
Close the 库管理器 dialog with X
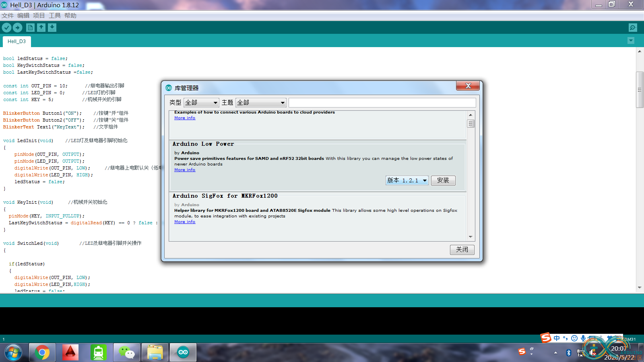coord(468,86)
